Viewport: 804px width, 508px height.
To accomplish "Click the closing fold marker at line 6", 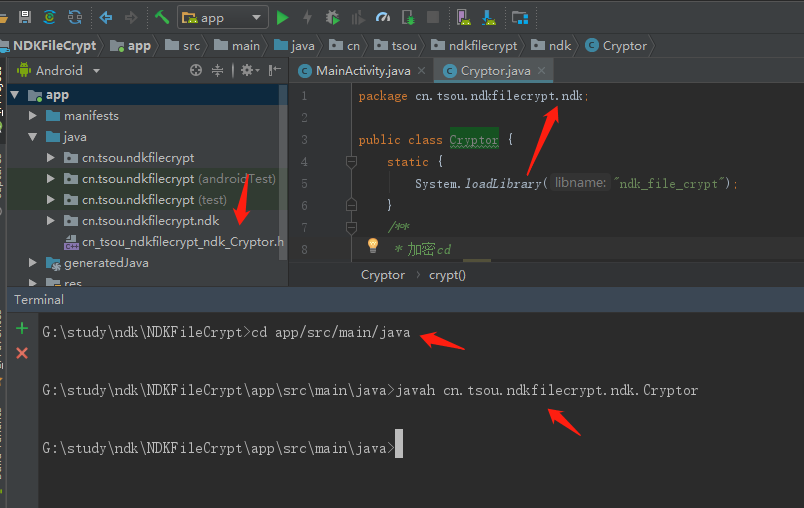I will tap(351, 205).
